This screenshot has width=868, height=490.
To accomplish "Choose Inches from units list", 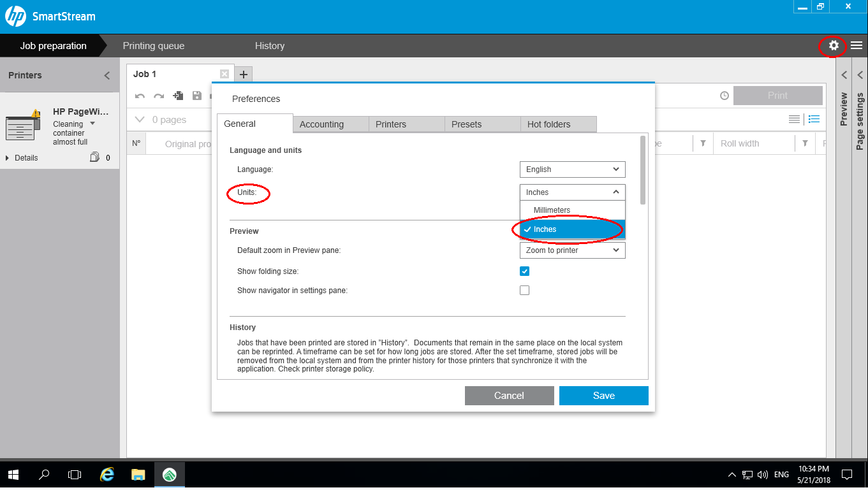I will 573,229.
